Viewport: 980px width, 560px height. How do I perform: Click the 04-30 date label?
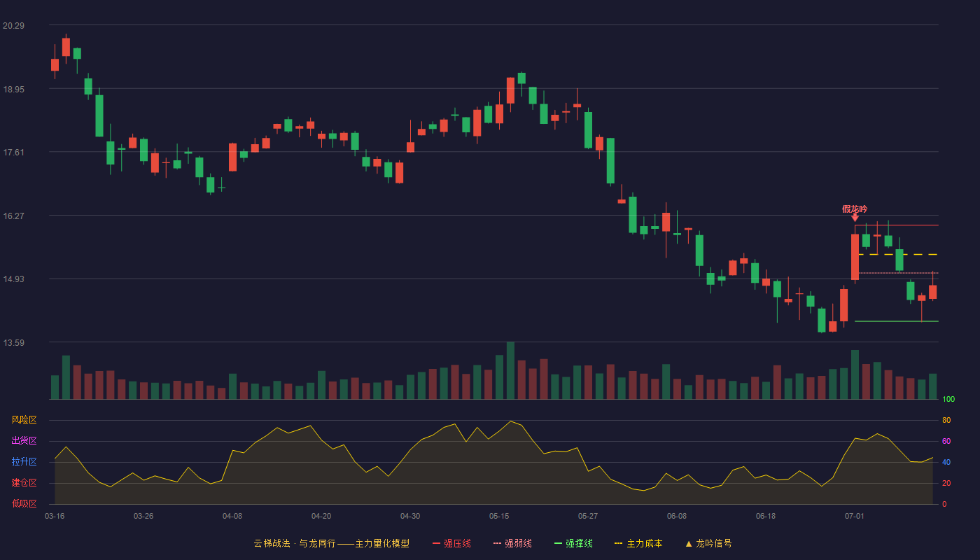[410, 516]
